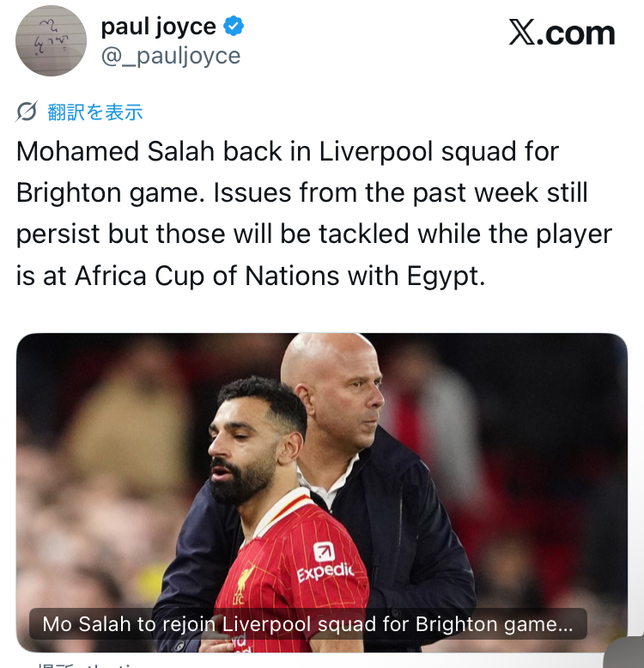
Task: Show translation via 翻訳を表示 link
Action: point(95,112)
